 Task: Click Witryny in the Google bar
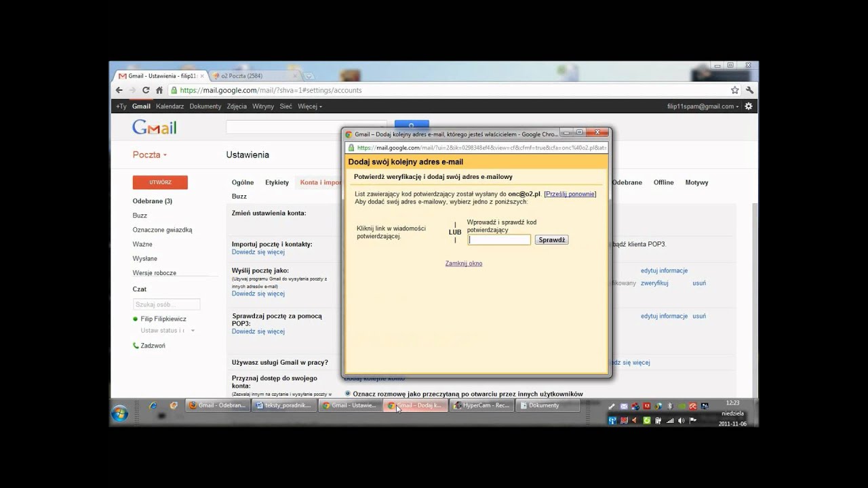coord(263,106)
